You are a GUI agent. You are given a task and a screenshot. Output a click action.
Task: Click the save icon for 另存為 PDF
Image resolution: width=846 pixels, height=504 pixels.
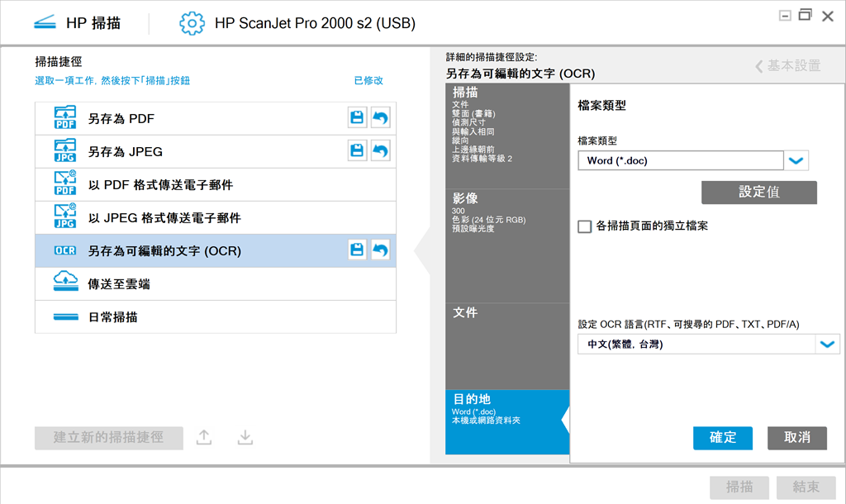coord(357,118)
